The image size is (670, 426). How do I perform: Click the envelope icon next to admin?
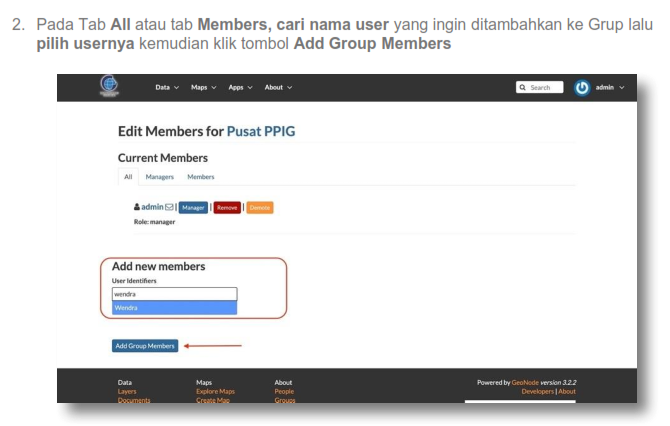[170, 207]
